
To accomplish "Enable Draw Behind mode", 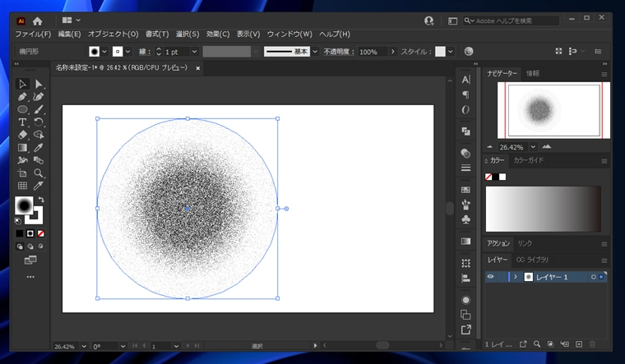I will [x=30, y=247].
